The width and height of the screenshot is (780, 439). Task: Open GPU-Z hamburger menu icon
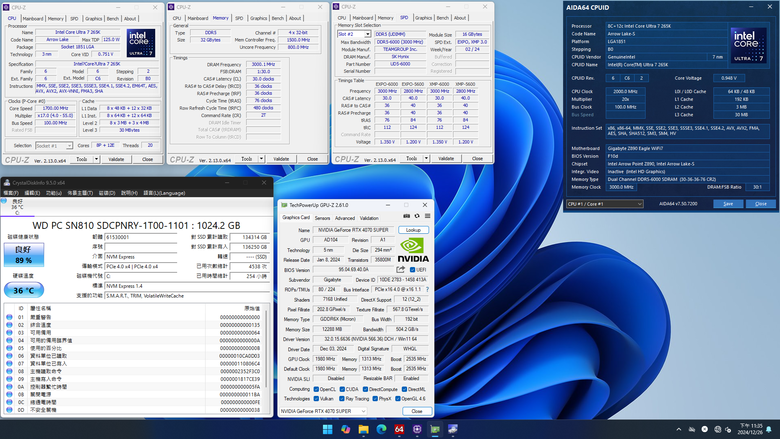tap(427, 216)
